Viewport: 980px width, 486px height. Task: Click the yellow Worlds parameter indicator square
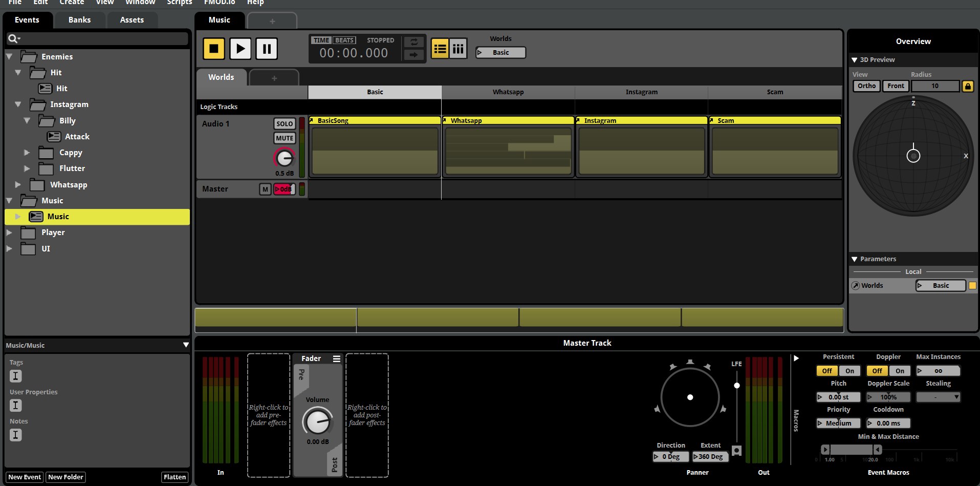coord(972,286)
